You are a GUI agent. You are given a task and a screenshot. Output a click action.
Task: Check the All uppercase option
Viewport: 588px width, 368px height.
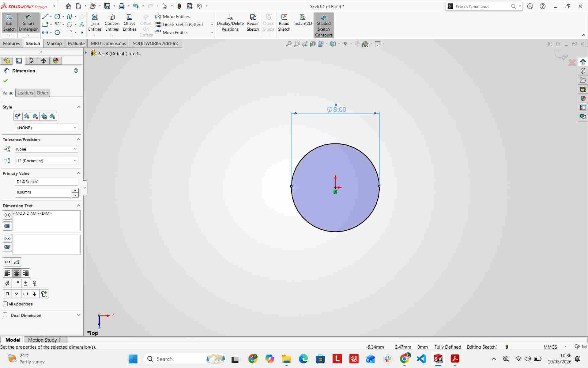(x=5, y=304)
